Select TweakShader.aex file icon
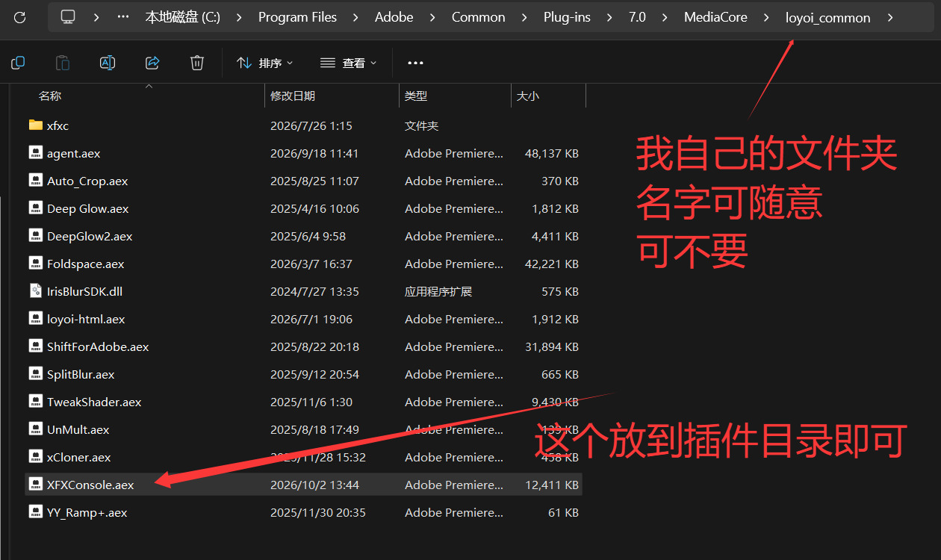 pos(36,401)
